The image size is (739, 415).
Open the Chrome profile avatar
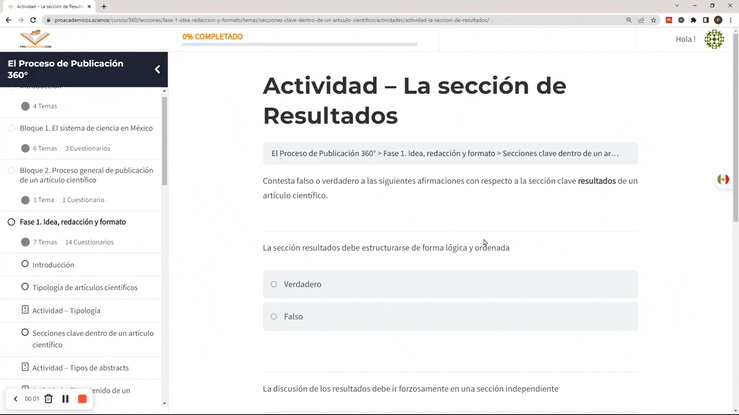(x=718, y=20)
